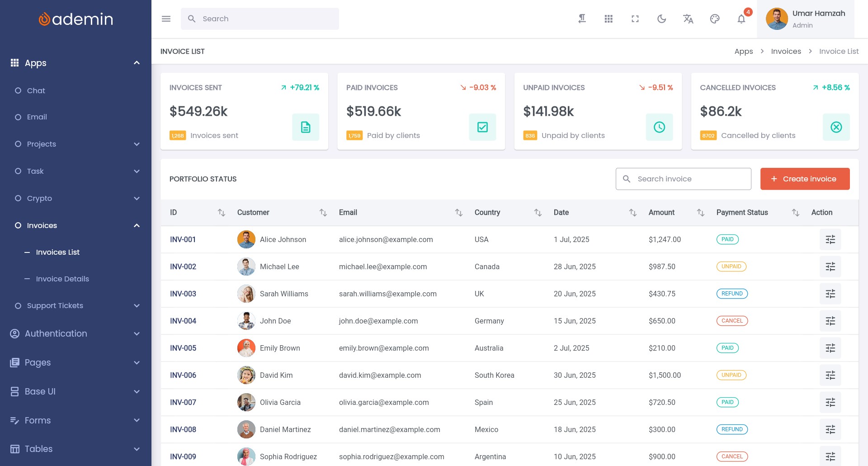Open action options for INV-001
The width and height of the screenshot is (868, 466).
pyautogui.click(x=830, y=239)
